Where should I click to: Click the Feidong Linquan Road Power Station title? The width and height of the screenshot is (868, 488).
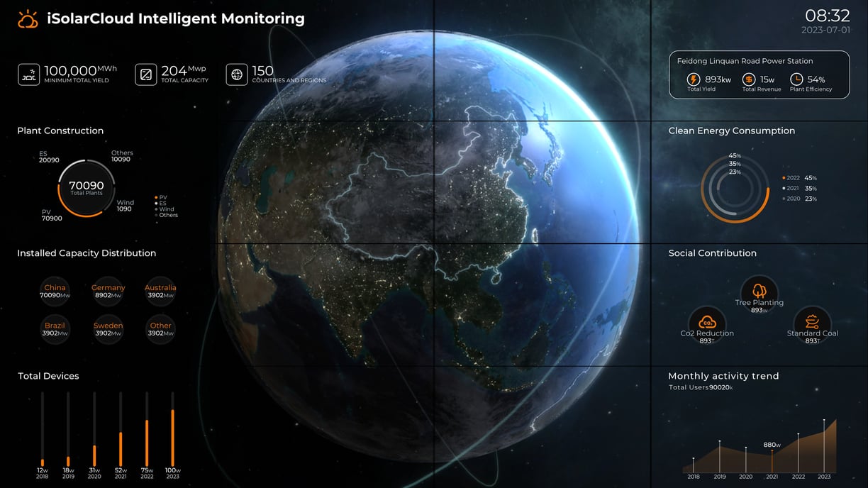tap(745, 61)
